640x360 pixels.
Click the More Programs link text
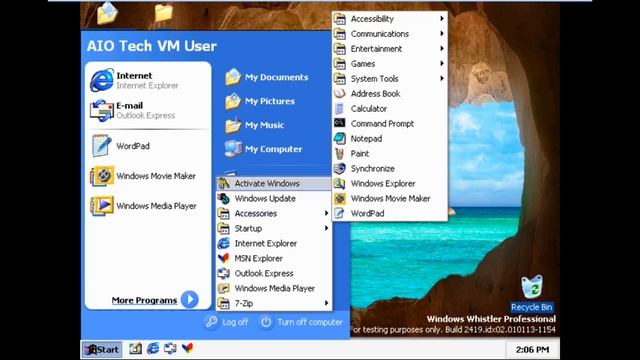click(x=144, y=300)
